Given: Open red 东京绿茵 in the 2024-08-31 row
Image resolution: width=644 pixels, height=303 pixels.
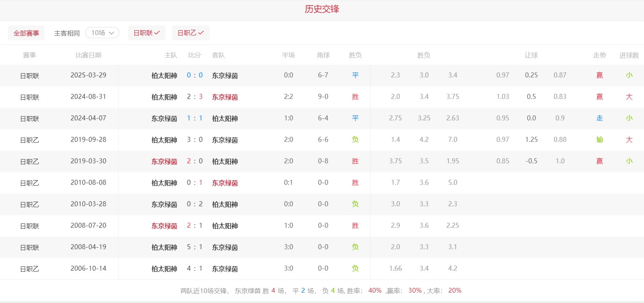Looking at the screenshot, I should coord(225,97).
